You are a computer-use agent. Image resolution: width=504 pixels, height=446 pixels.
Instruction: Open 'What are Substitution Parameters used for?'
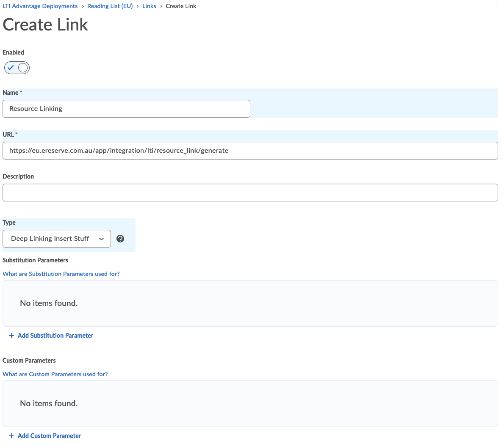tap(61, 274)
